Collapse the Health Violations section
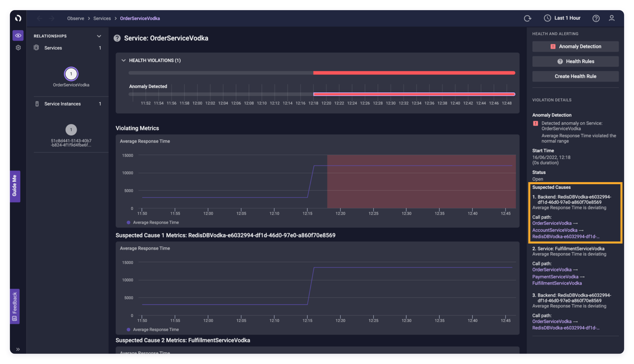 click(x=124, y=60)
